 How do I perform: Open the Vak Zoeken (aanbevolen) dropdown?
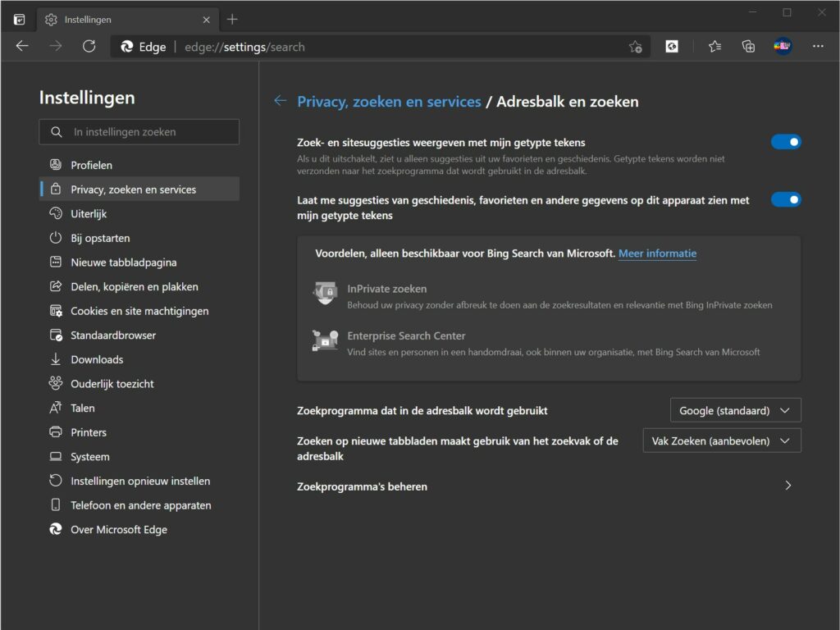click(x=722, y=441)
